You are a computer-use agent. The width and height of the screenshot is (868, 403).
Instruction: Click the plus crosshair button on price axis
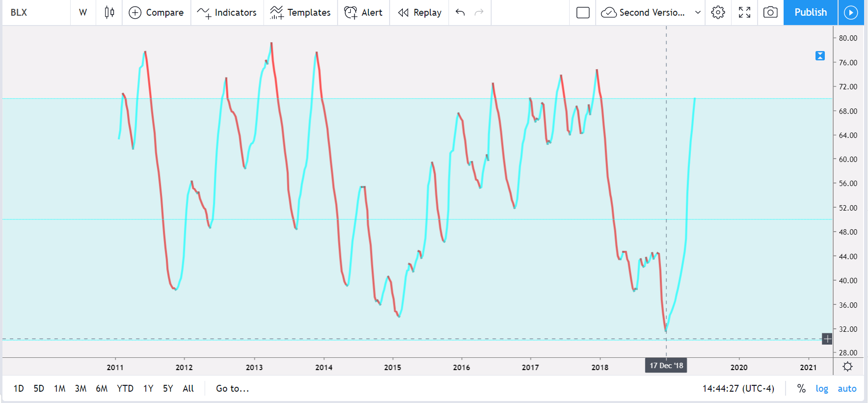pos(827,339)
